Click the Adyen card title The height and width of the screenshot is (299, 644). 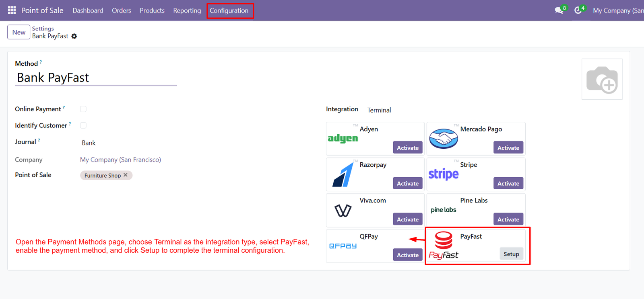(x=369, y=129)
